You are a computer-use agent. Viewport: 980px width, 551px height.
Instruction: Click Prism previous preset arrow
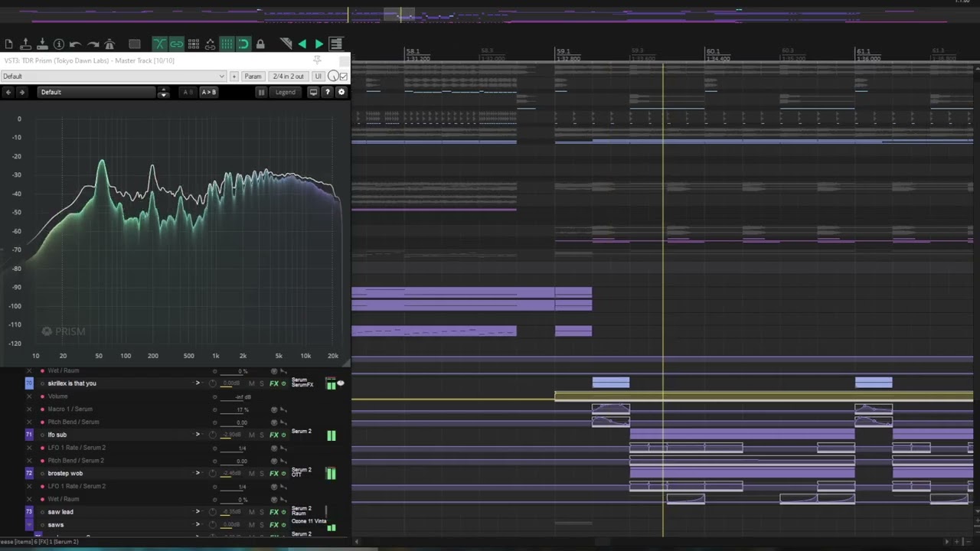click(8, 93)
